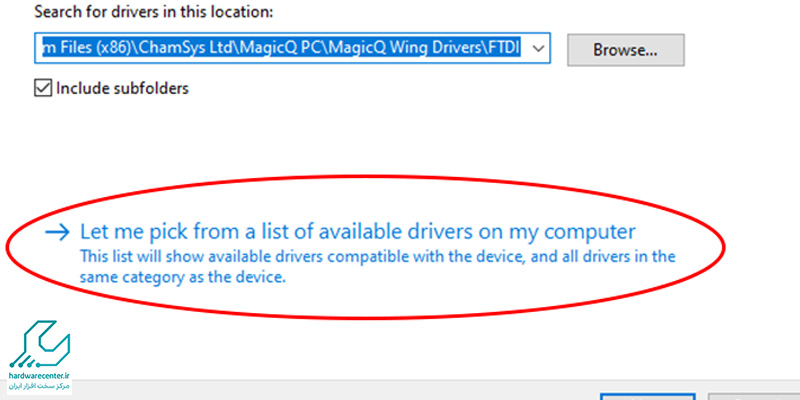800x400 pixels.
Task: Click the Persian caption under the logo
Action: pyautogui.click(x=39, y=386)
